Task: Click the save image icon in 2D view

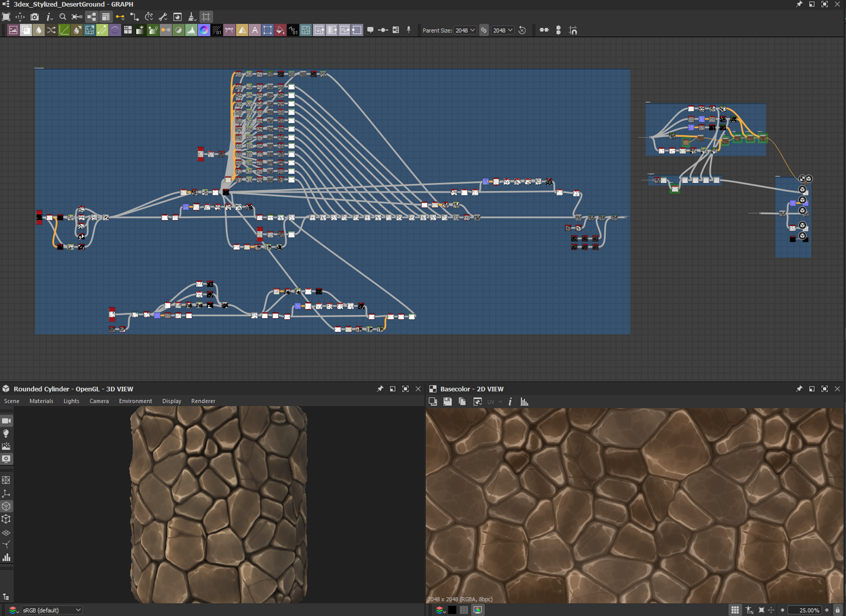Action: click(447, 402)
